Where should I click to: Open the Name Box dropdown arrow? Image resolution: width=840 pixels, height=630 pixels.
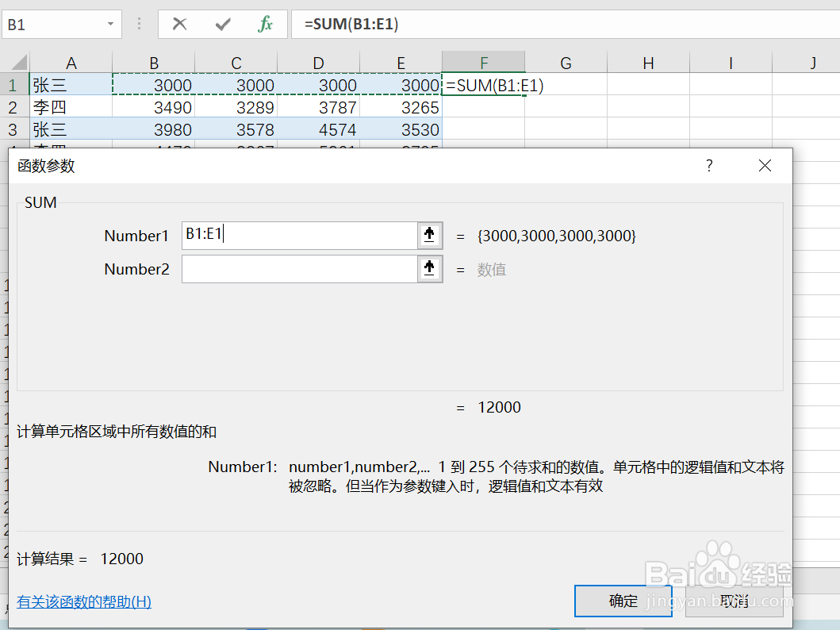(110, 24)
